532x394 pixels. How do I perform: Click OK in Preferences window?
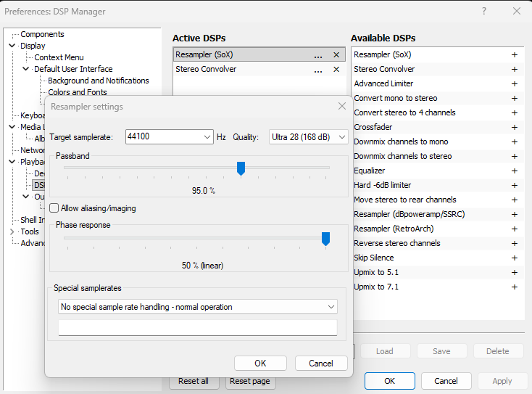(389, 381)
